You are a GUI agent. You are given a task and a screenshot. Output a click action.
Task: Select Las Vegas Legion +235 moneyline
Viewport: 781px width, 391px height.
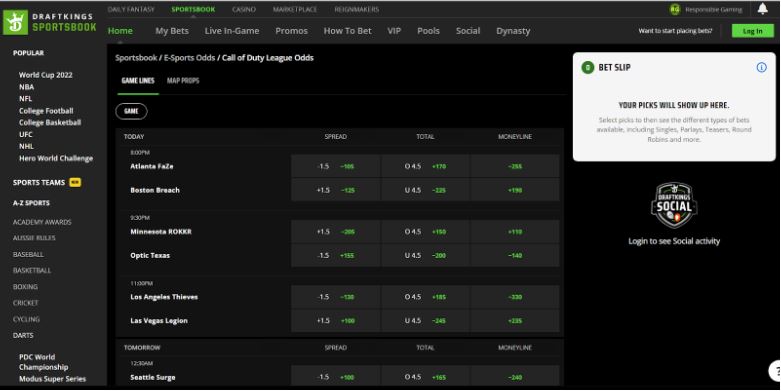coord(515,321)
